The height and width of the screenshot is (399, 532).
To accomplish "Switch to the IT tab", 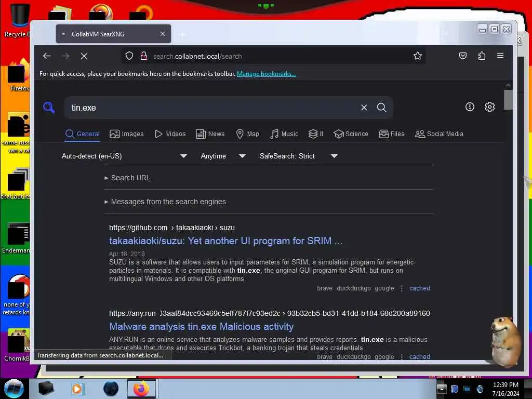I will (316, 134).
